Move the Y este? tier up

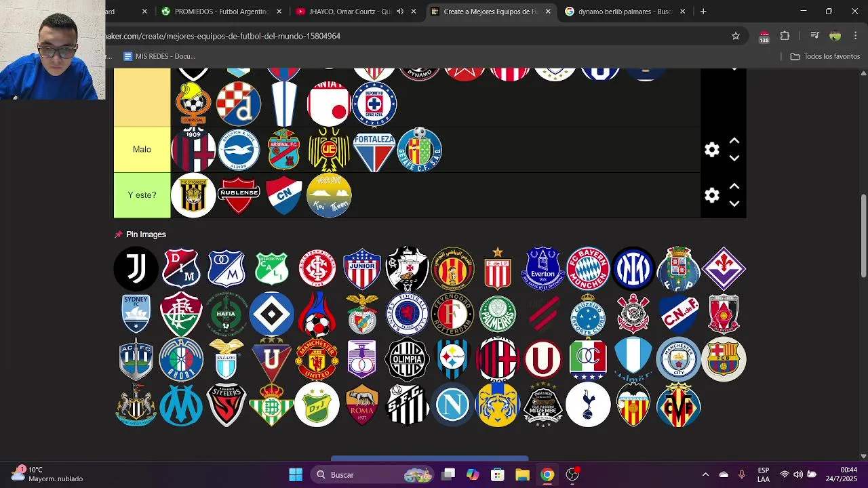[x=734, y=186]
